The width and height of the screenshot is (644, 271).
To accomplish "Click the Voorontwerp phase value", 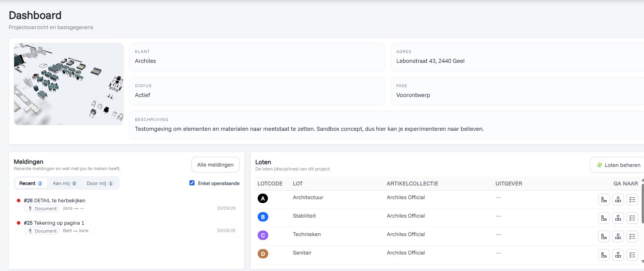I will (x=413, y=95).
